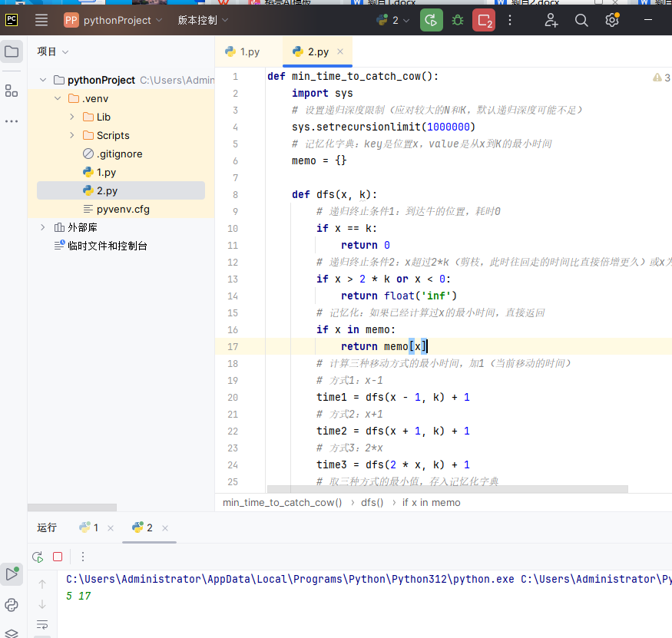Collapse the pythonProject root folder
The height and width of the screenshot is (638, 672).
(x=43, y=80)
